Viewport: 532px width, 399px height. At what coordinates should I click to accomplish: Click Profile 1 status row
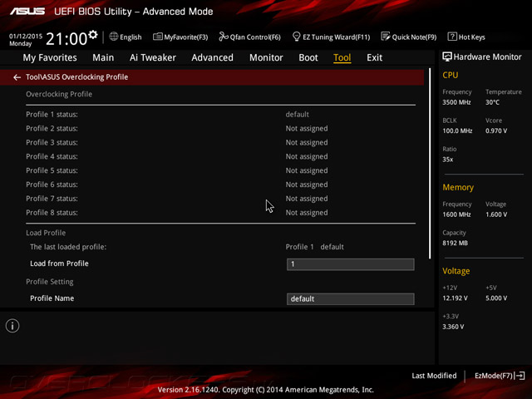220,115
